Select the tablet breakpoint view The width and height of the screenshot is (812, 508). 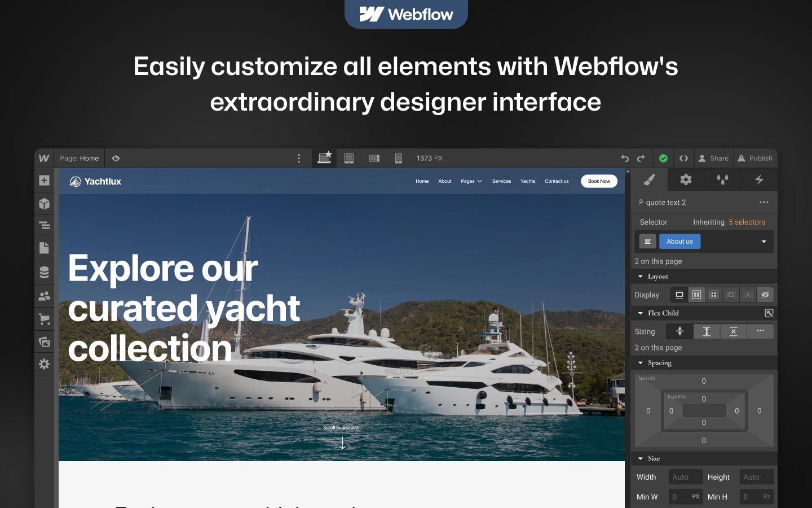click(x=349, y=159)
